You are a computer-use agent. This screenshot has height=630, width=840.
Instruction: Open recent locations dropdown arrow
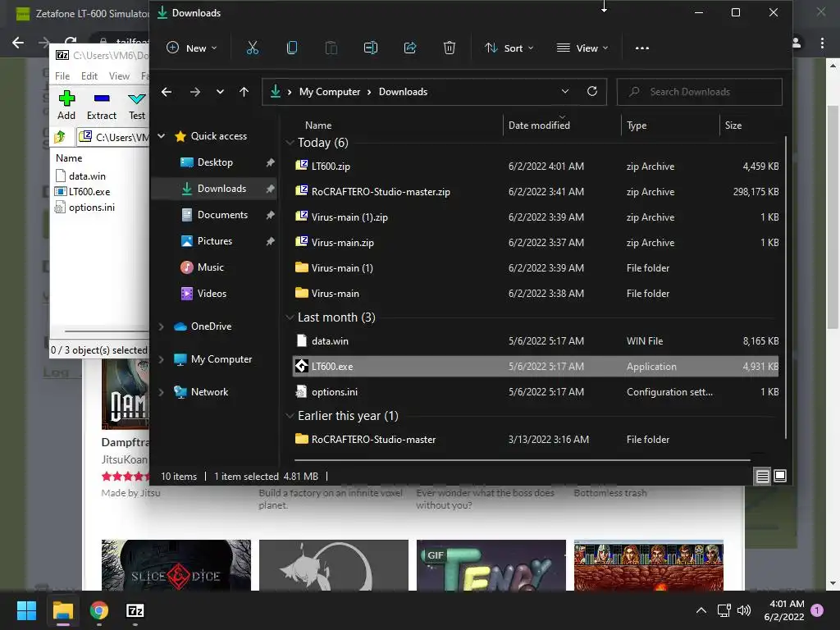point(220,92)
